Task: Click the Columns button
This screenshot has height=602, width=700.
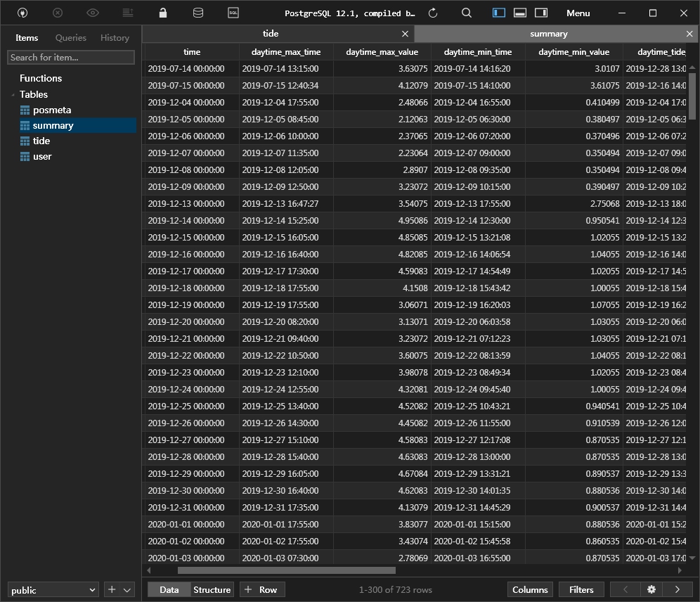Action: 530,589
